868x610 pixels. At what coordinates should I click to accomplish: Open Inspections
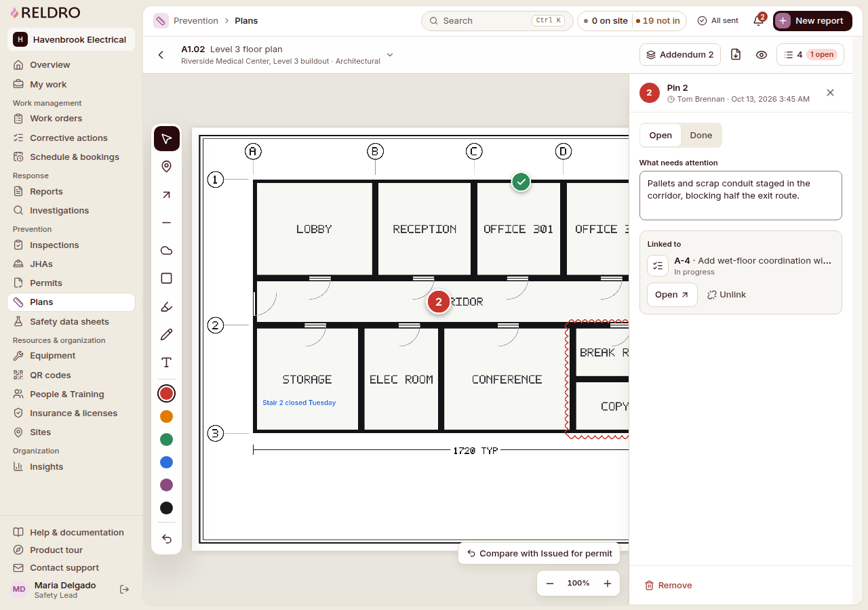click(x=71, y=245)
